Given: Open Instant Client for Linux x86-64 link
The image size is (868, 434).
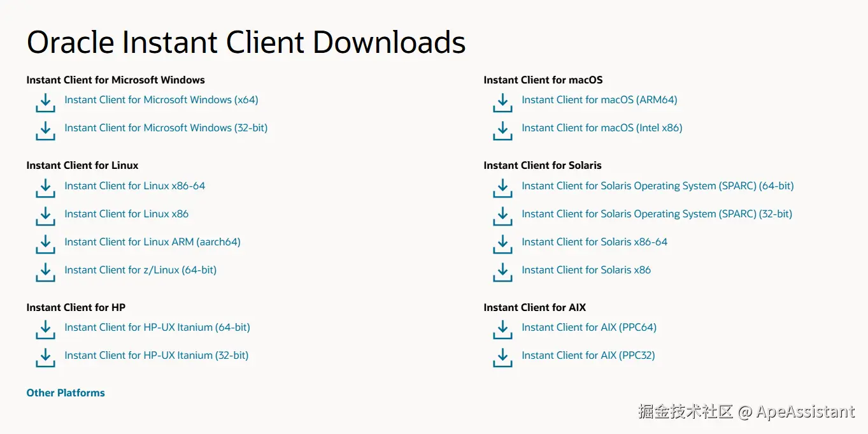Looking at the screenshot, I should [x=135, y=186].
